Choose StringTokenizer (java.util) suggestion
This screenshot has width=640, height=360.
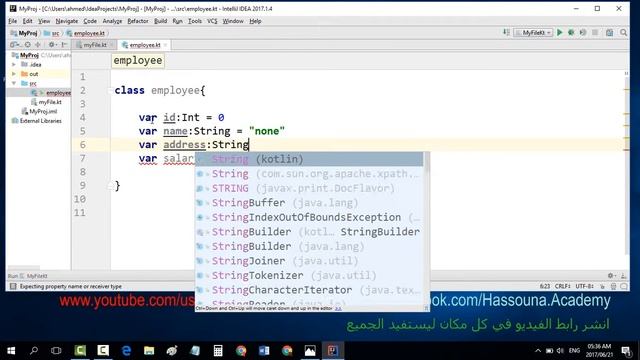click(309, 276)
